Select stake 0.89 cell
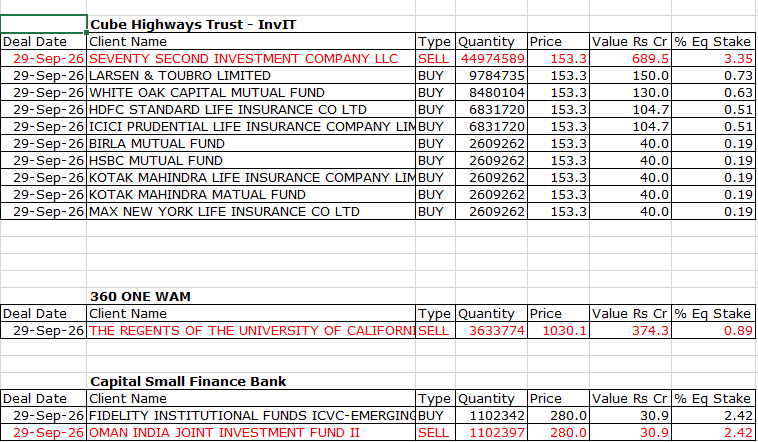 (x=714, y=330)
